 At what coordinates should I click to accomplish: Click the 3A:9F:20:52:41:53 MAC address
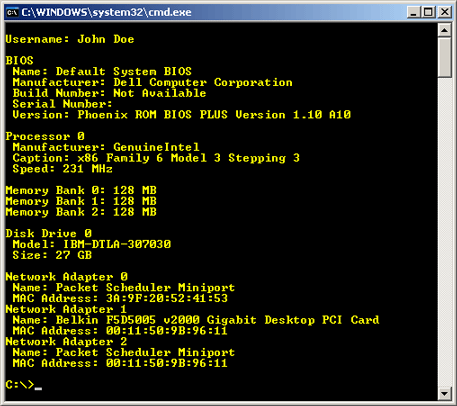coord(167,298)
